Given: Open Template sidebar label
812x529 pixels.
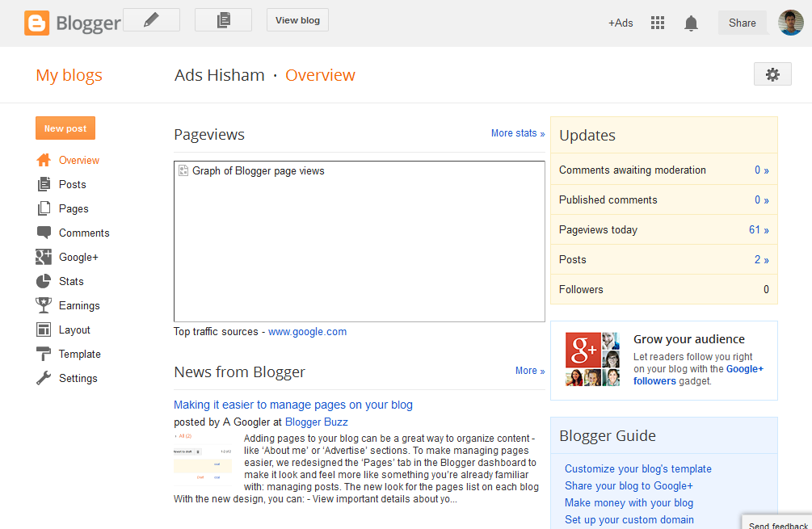Looking at the screenshot, I should (80, 354).
